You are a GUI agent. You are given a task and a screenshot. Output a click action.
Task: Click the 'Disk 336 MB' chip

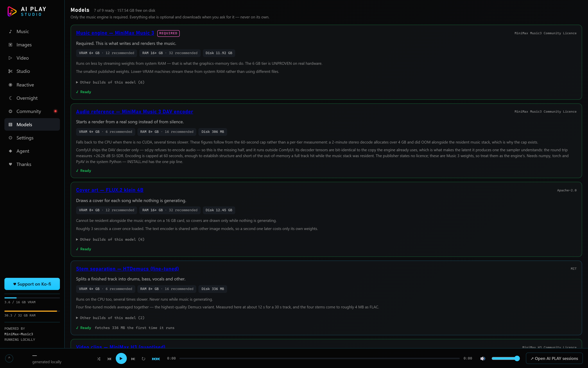[x=213, y=289]
